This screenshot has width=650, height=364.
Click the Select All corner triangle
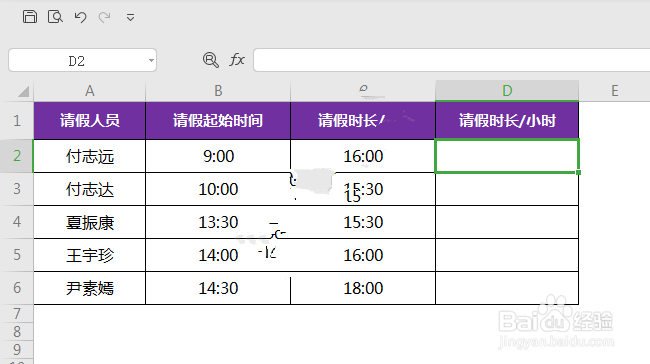(x=23, y=91)
